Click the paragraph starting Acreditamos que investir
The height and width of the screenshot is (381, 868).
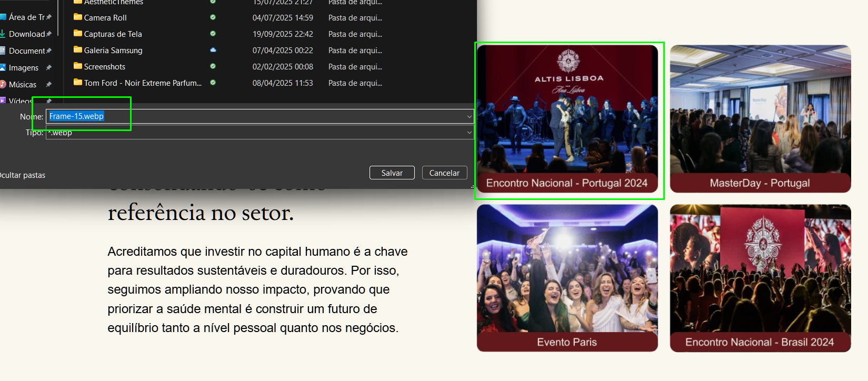(257, 289)
